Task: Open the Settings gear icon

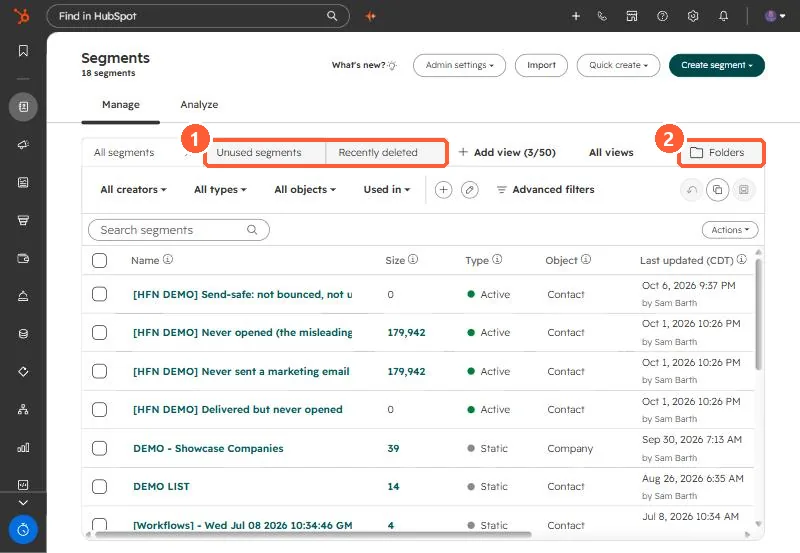Action: click(x=692, y=16)
